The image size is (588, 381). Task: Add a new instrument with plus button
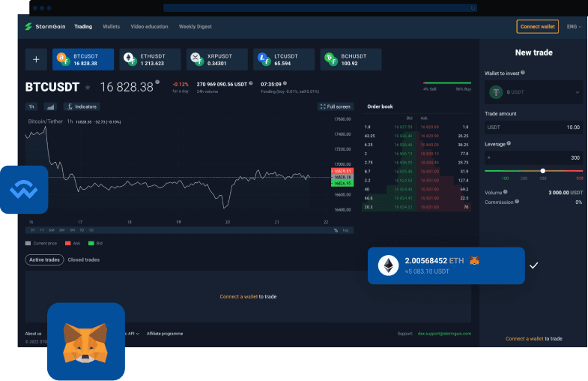click(x=36, y=59)
